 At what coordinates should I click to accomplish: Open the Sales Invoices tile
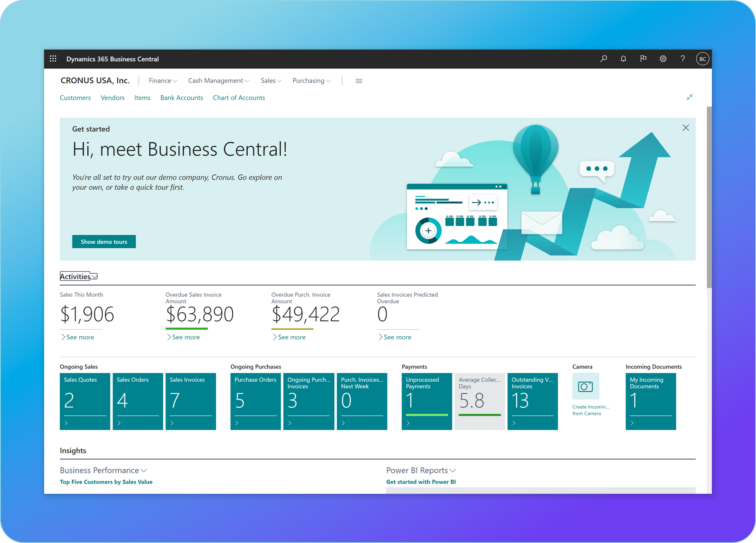point(191,401)
